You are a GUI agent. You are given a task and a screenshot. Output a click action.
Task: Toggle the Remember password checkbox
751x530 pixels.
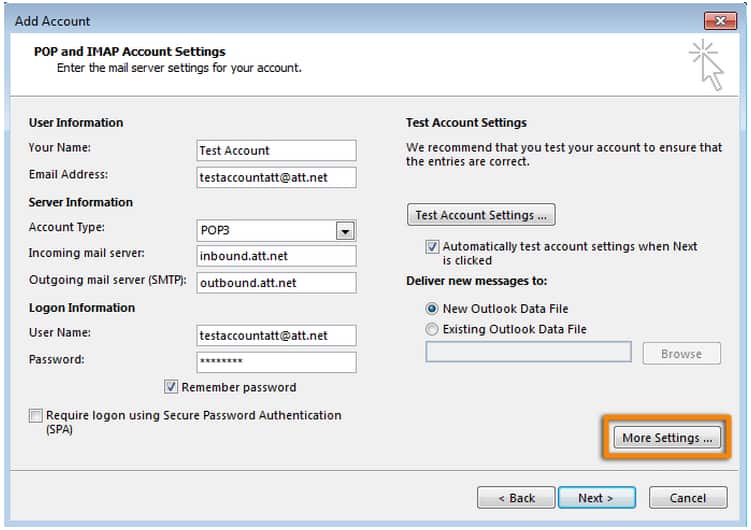coord(172,387)
